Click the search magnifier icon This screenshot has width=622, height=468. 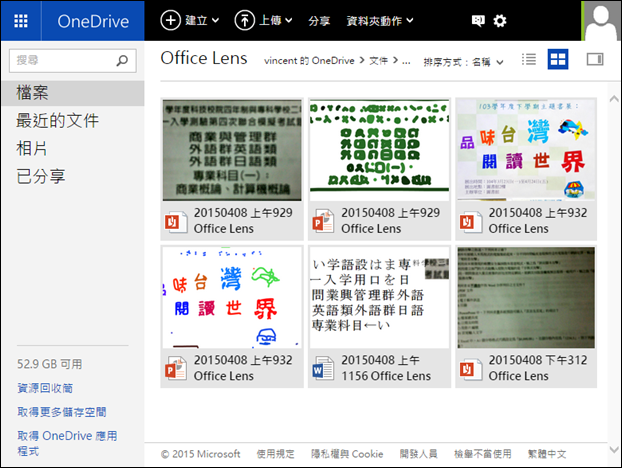pyautogui.click(x=122, y=60)
